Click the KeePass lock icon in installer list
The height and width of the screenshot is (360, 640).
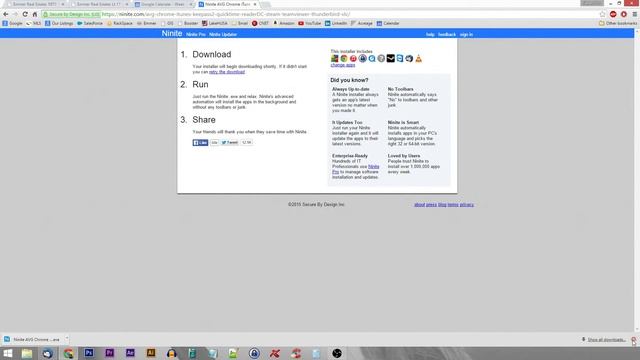[362, 59]
